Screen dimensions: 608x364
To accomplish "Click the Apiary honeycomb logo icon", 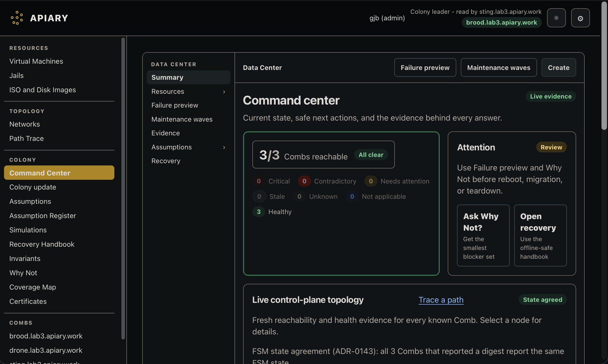I will click(17, 18).
